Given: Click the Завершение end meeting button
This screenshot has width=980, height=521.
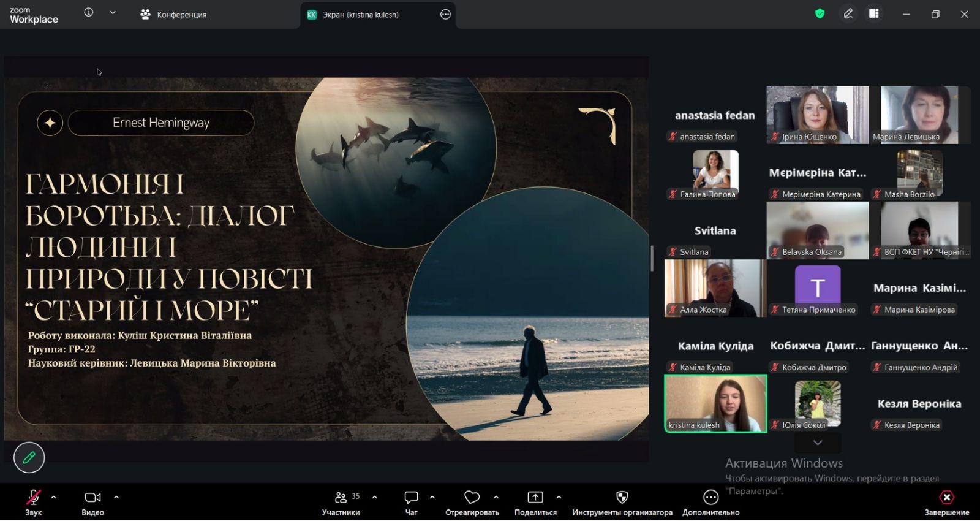Looking at the screenshot, I should coord(946,497).
